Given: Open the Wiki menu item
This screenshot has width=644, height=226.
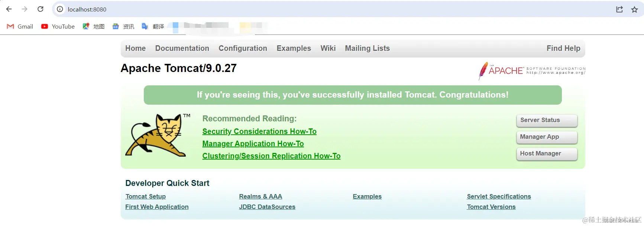Looking at the screenshot, I should coord(328,48).
